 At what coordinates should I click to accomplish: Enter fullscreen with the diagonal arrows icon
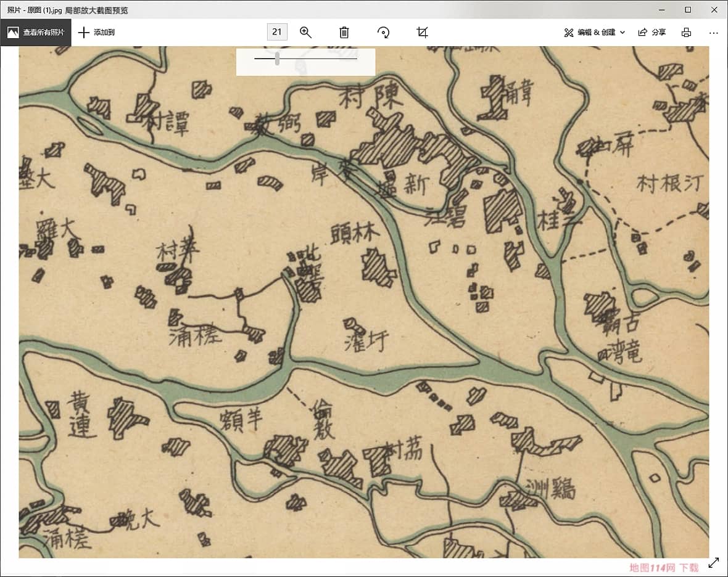coord(714,562)
